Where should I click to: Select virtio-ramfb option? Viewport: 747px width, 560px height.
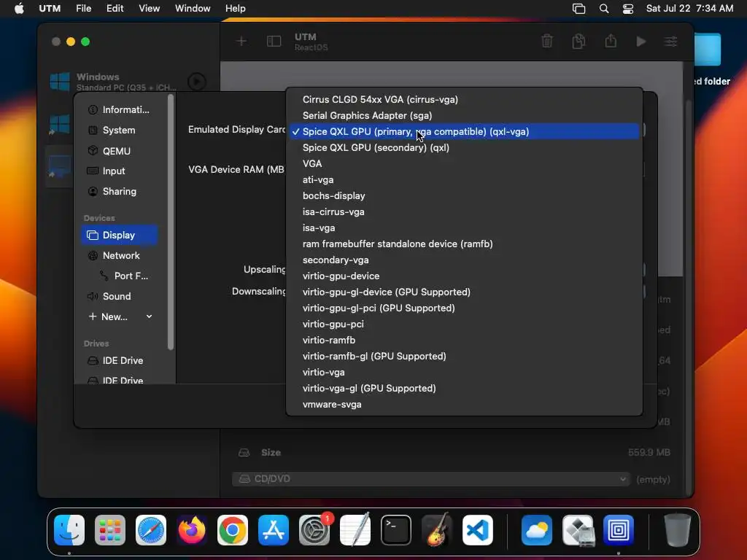coord(464,340)
